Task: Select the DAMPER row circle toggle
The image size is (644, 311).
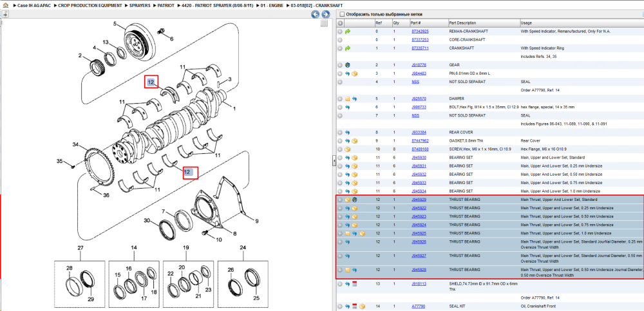Action: [340, 99]
